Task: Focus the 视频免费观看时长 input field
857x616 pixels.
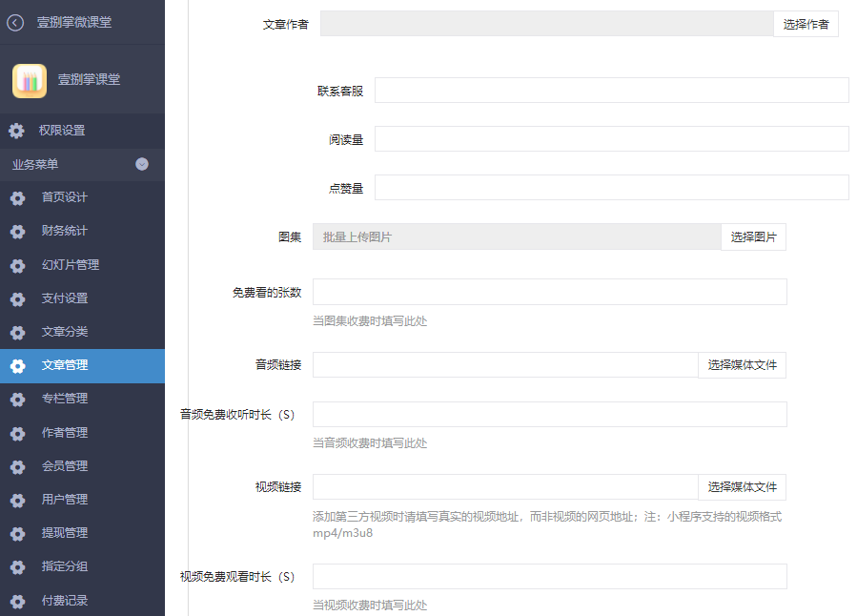Action: click(550, 577)
